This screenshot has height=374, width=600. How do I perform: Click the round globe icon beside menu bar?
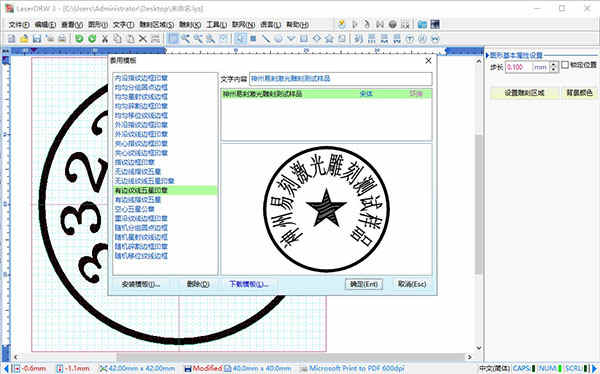(393, 24)
